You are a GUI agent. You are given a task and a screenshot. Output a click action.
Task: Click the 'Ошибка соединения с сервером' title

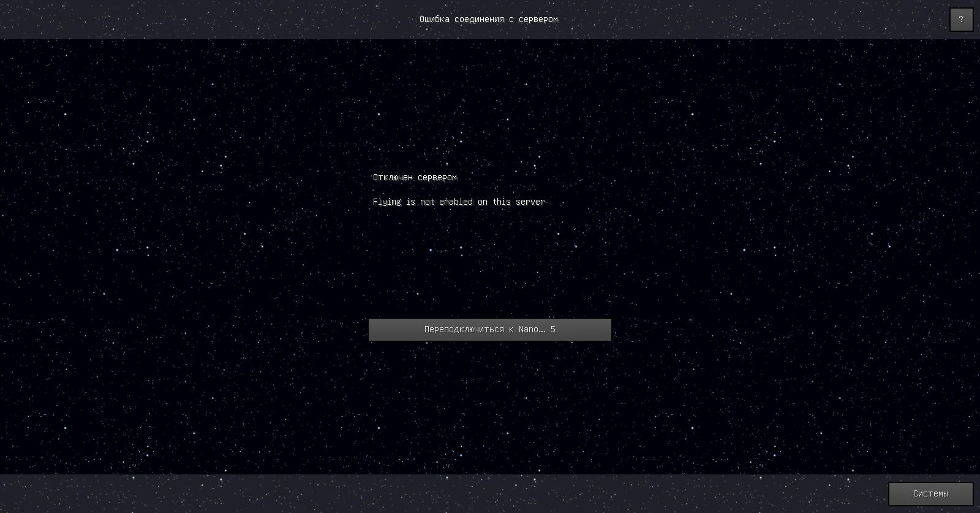[488, 19]
